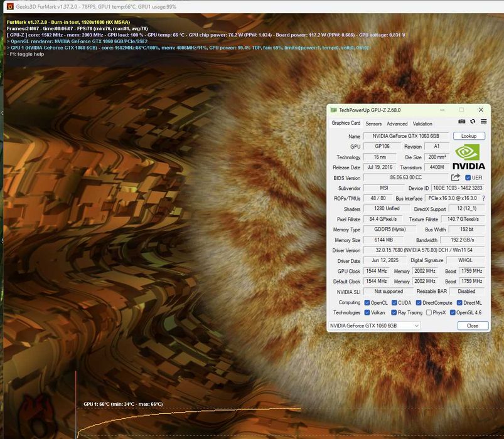Click the GDDR5 (Hynix) memory type value
Viewport: 504px width, 439px height.
[390, 230]
